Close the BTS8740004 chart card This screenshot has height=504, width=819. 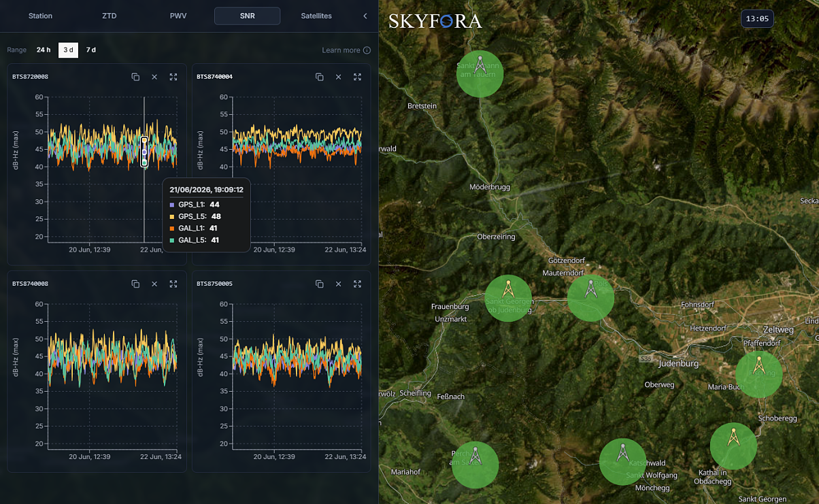[339, 77]
